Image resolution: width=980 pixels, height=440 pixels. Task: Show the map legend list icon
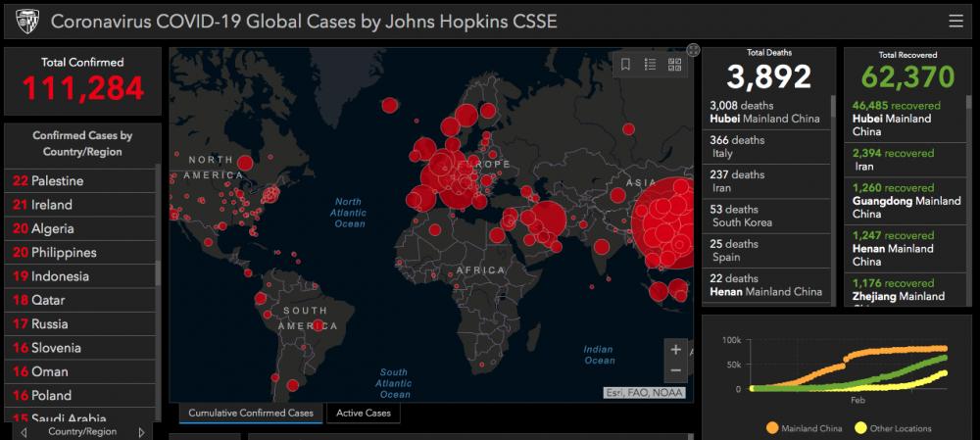[x=650, y=65]
